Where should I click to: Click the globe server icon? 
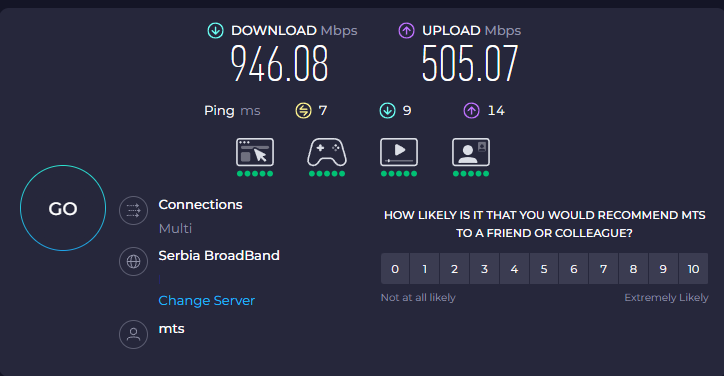pos(133,261)
